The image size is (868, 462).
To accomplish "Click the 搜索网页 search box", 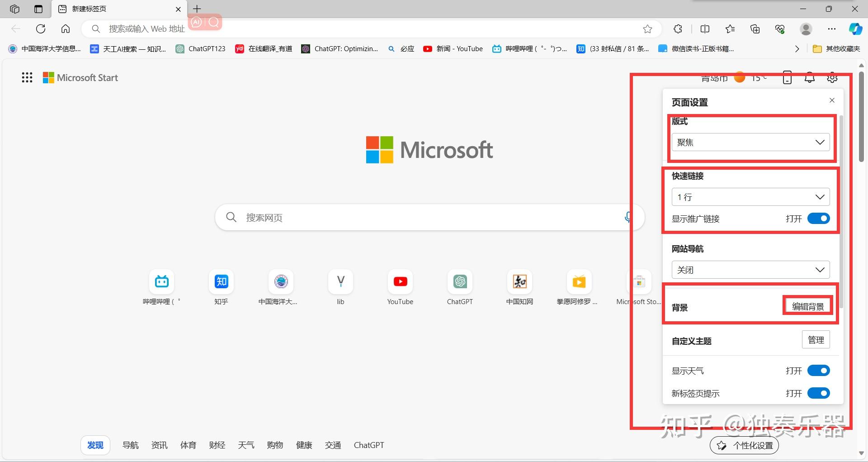I will point(429,217).
